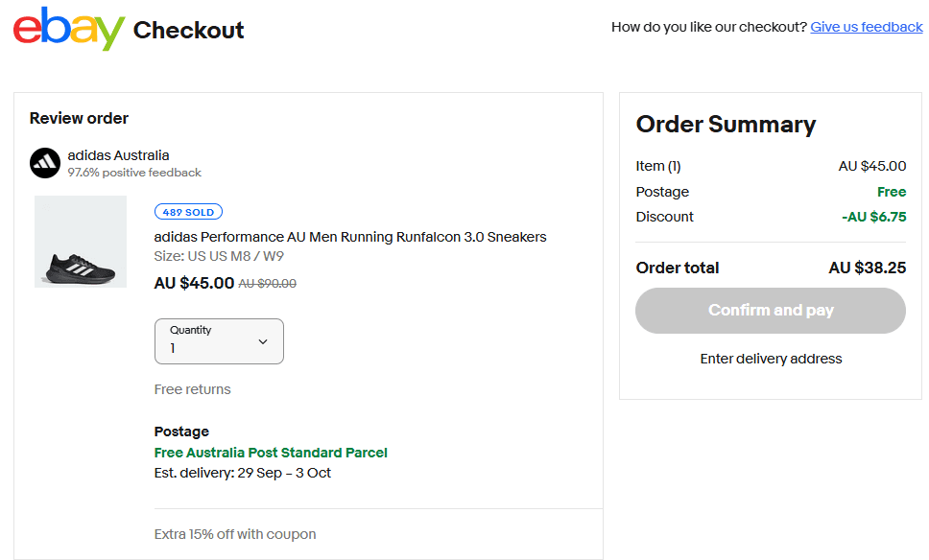Open the adidas Runfalcon 3.0 Sneakers title
Viewport: 929px width, 560px height.
click(x=350, y=237)
